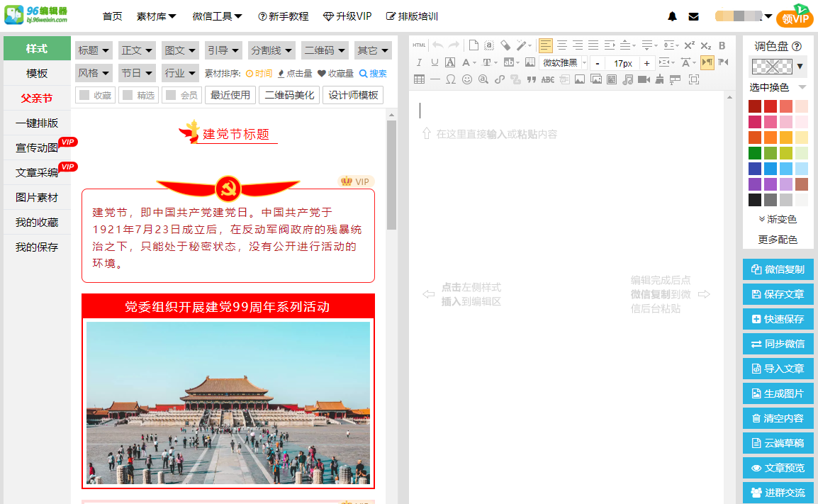818x504 pixels.
Task: Toggle bold with the B button
Action: tap(722, 44)
